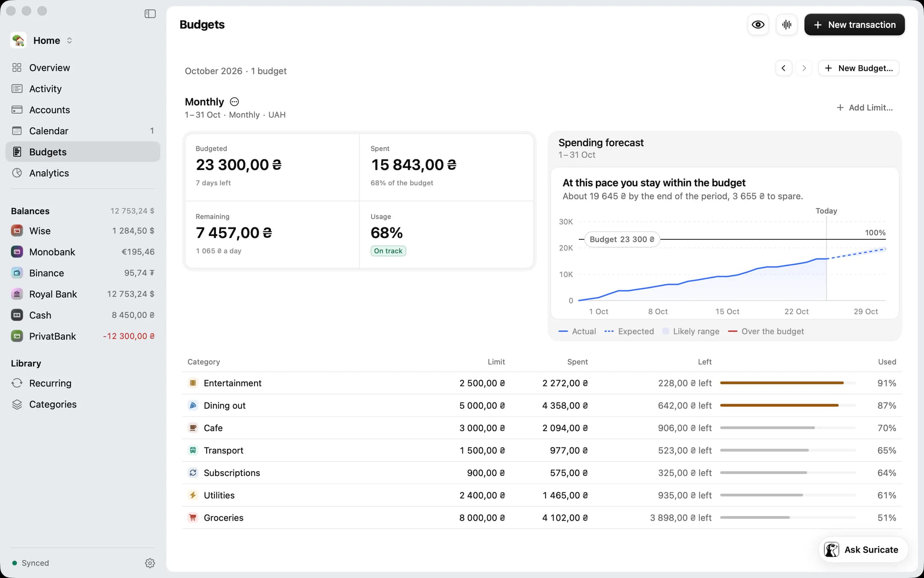Click the PrivatBank account icon
The width and height of the screenshot is (924, 578).
pyautogui.click(x=17, y=336)
